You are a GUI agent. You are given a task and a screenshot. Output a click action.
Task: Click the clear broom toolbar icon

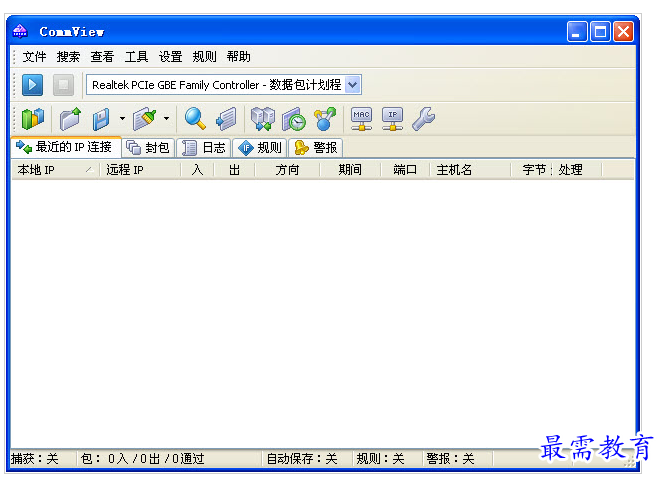pyautogui.click(x=144, y=119)
